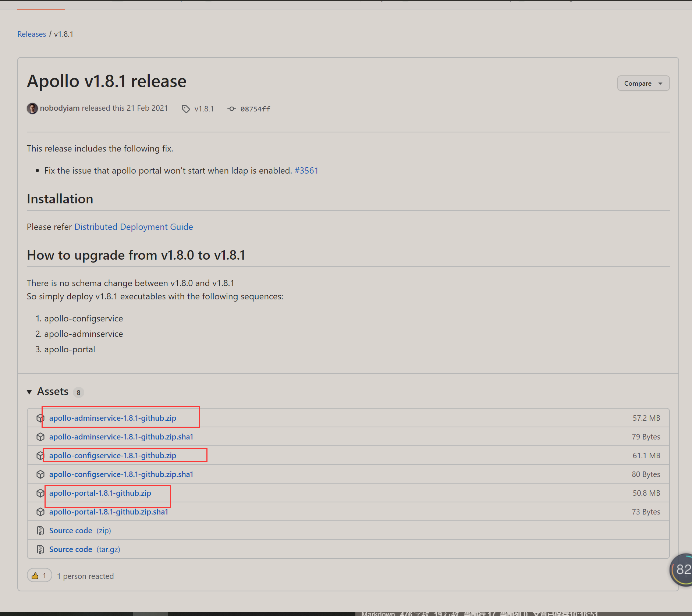Screen dimensions: 692x616
Task: Open the Compare dropdown
Action: pyautogui.click(x=643, y=83)
